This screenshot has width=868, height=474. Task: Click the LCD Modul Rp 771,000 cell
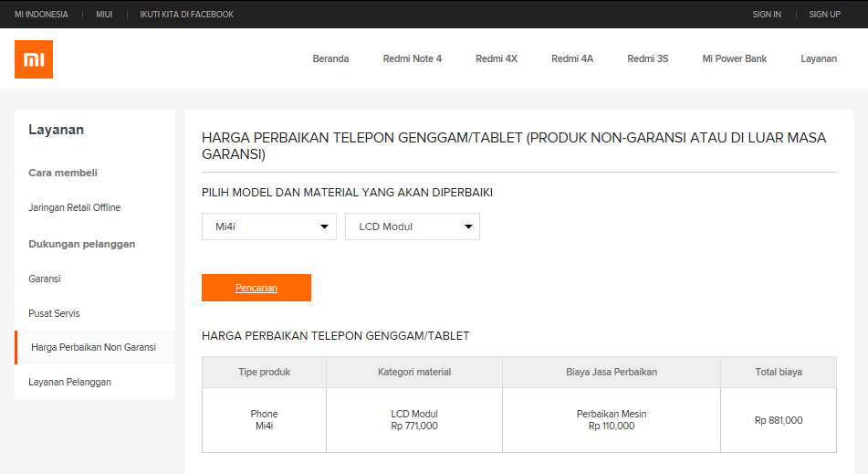coord(414,420)
